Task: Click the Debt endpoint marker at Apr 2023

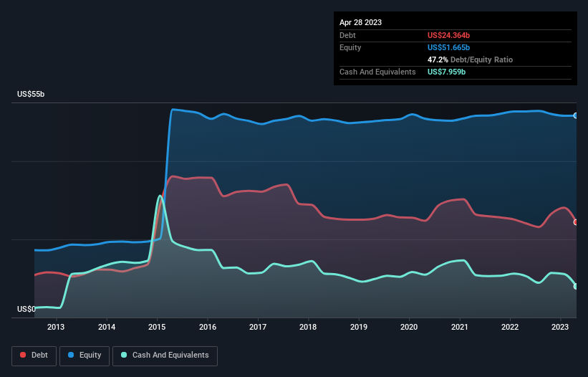Action: point(576,222)
